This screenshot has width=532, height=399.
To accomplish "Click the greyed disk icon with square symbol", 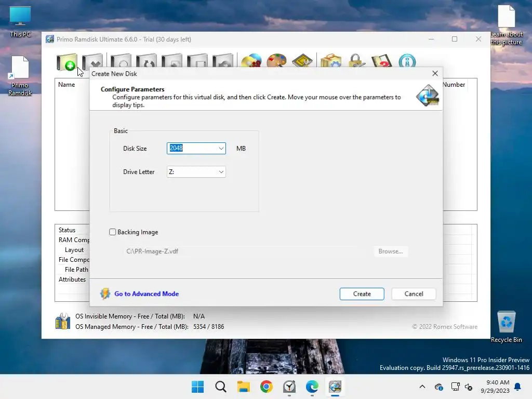I will pyautogui.click(x=197, y=61).
